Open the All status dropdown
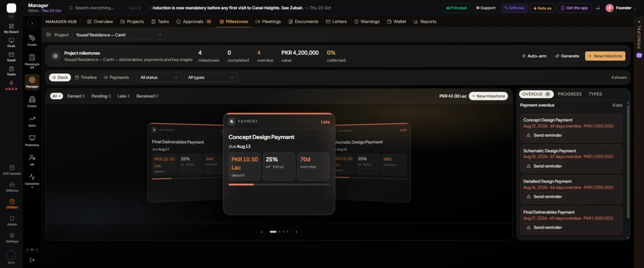 [159, 77]
